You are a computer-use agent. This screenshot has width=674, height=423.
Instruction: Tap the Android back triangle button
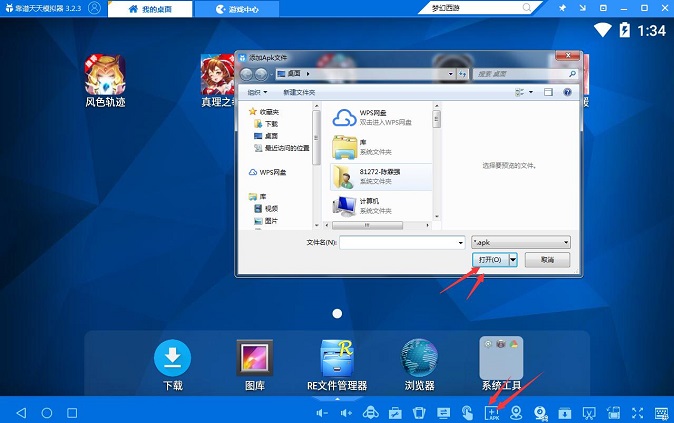click(x=21, y=413)
